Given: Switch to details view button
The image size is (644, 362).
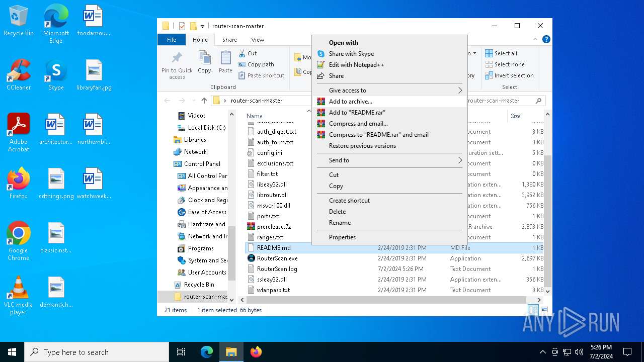Looking at the screenshot, I should point(533,310).
